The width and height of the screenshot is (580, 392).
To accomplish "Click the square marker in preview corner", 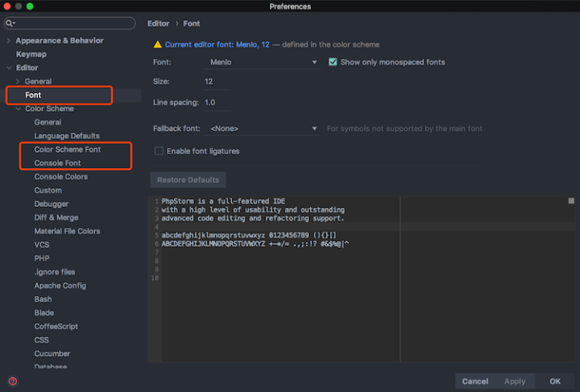I will tap(571, 200).
